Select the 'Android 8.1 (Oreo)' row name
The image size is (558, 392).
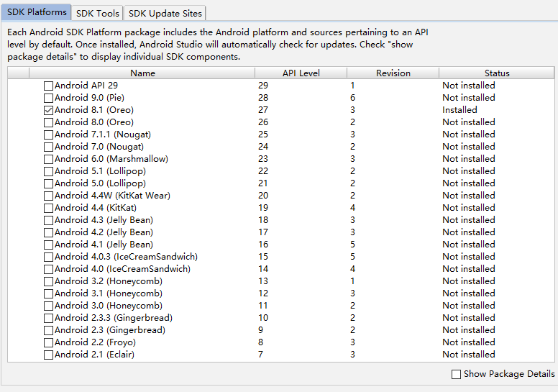94,109
